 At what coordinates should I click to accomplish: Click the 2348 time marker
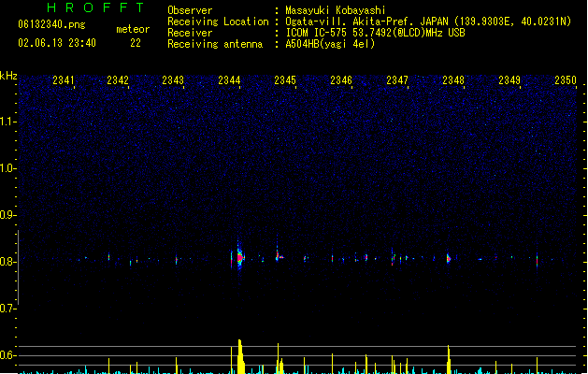point(453,80)
